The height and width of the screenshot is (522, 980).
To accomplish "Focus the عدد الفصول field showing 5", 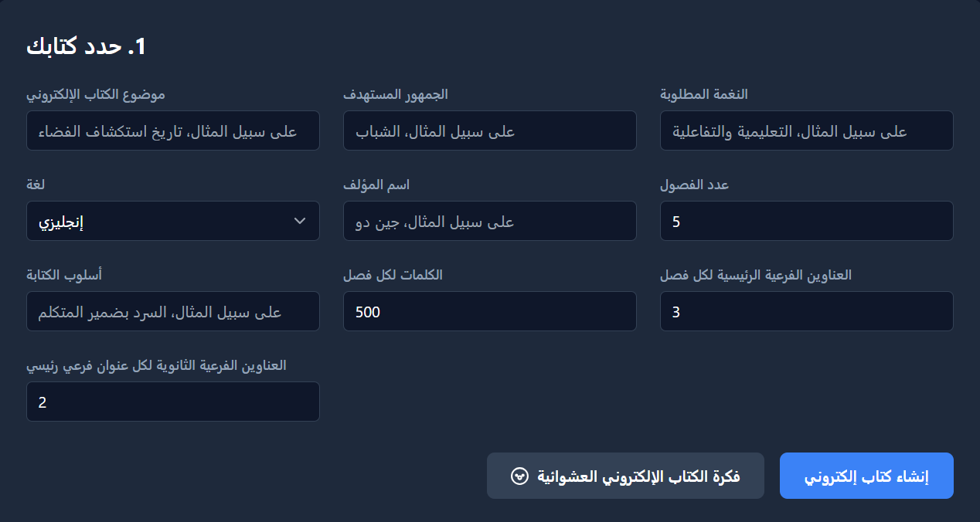I will pos(806,222).
